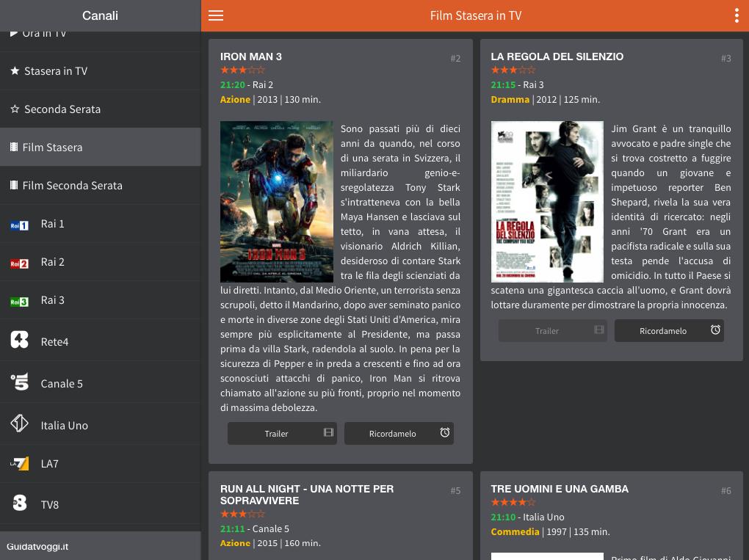This screenshot has height=560, width=749.
Task: Set a reminder for Iron Man 3
Action: tap(399, 434)
